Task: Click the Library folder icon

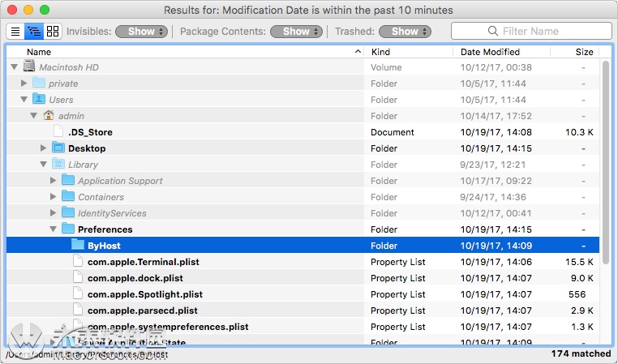Action: click(x=58, y=164)
